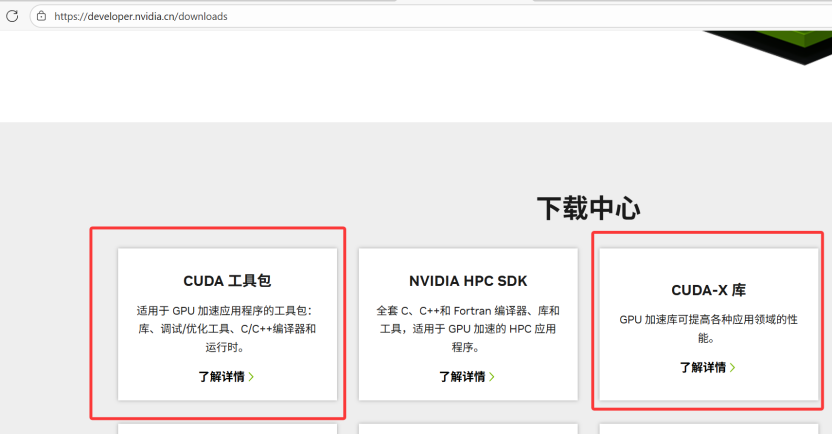
Task: Click the 下载中心 heading
Action: pos(588,208)
